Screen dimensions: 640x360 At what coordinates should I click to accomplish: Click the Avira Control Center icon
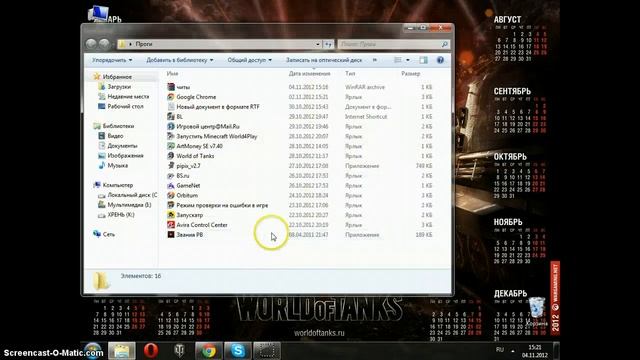[x=171, y=224]
